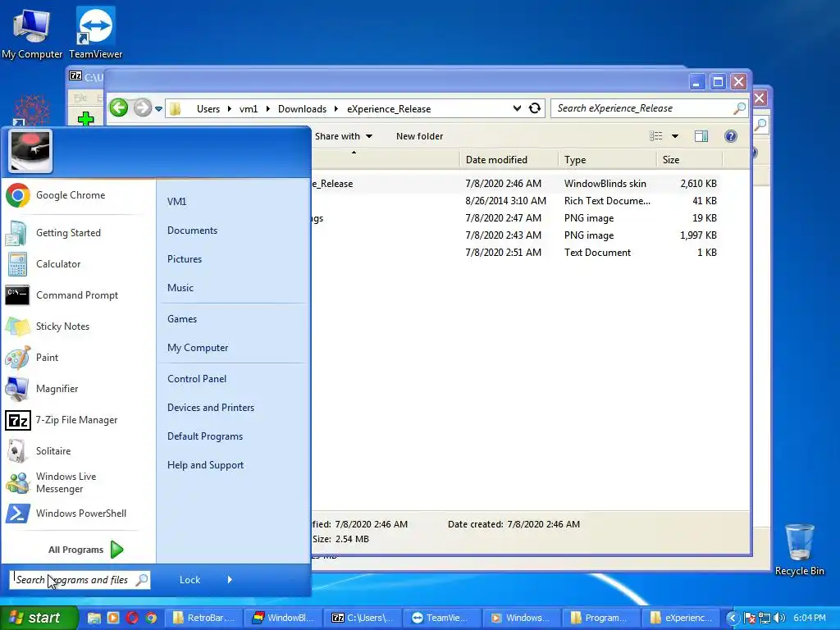The width and height of the screenshot is (840, 630).
Task: Click the volume icon in system tray
Action: pos(779,618)
